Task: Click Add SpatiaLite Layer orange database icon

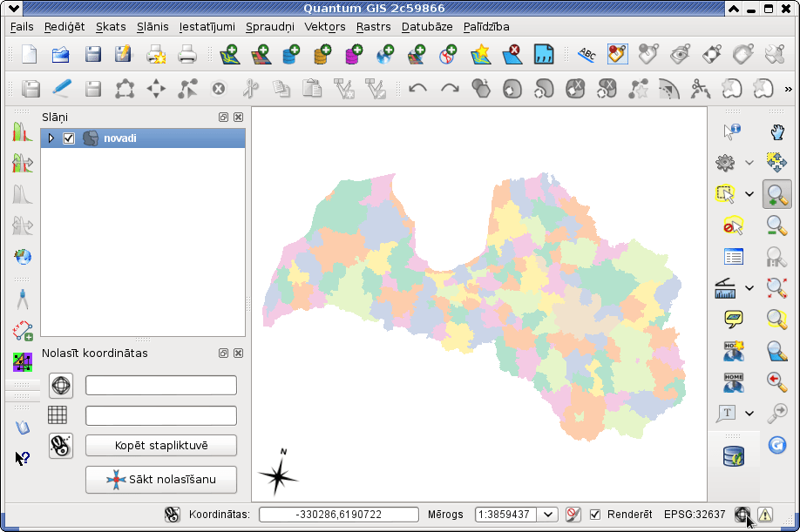Action: [322, 54]
